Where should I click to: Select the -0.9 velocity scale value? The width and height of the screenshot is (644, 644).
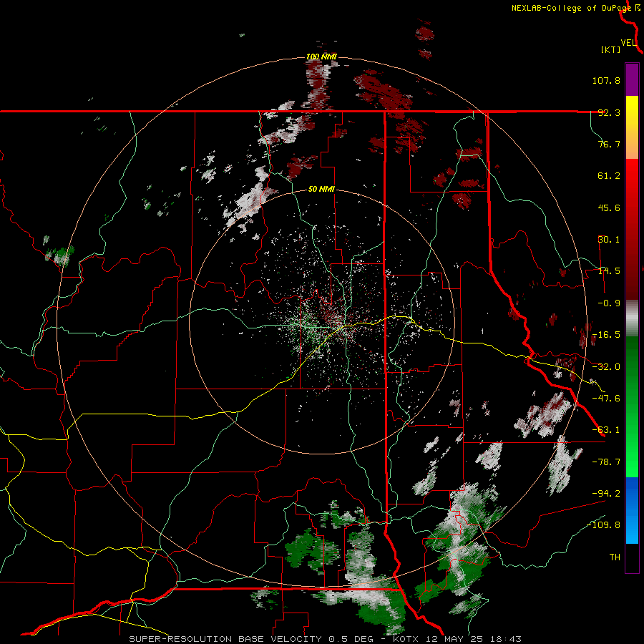click(x=609, y=303)
